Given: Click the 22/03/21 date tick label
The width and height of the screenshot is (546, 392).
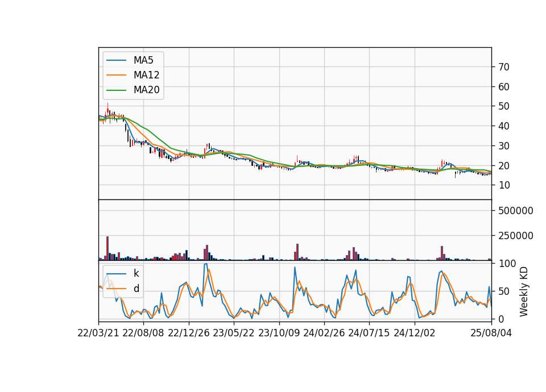Looking at the screenshot, I should click(98, 333).
